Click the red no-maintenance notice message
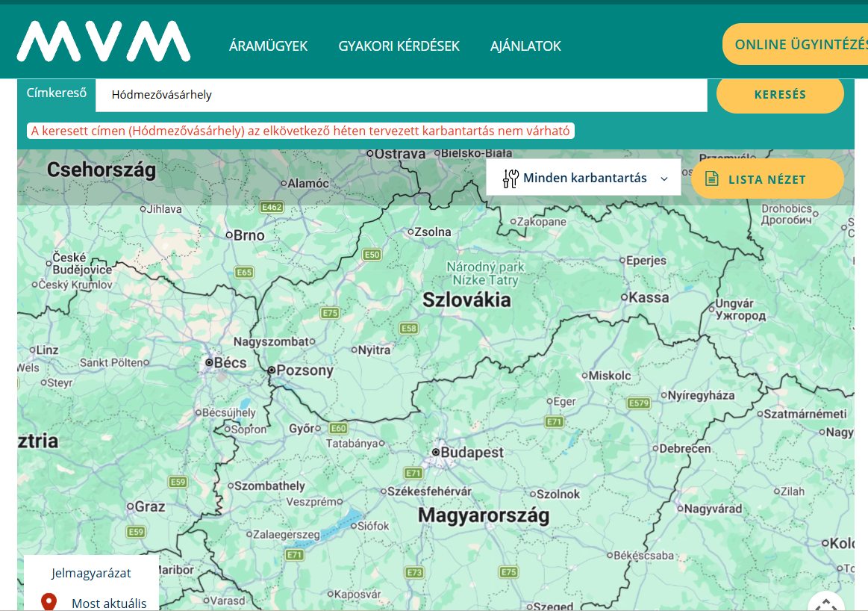Screen dimensions: 868x611 [301, 131]
